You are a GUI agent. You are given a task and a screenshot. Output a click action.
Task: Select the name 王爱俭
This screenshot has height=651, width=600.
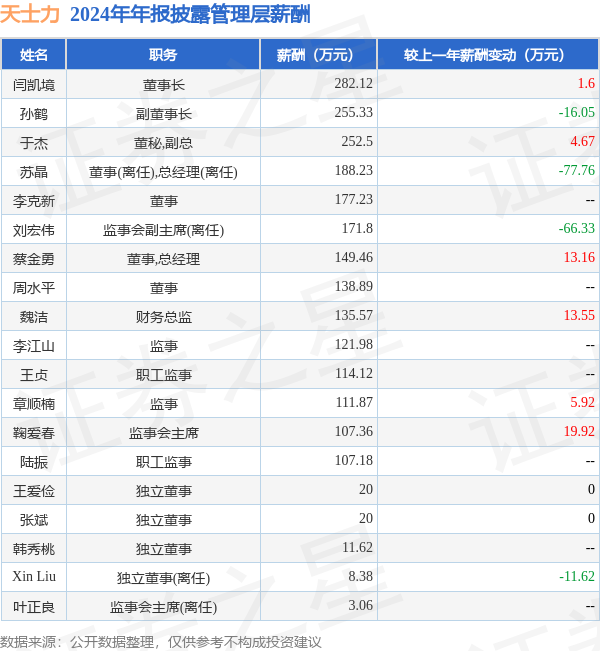point(34,491)
